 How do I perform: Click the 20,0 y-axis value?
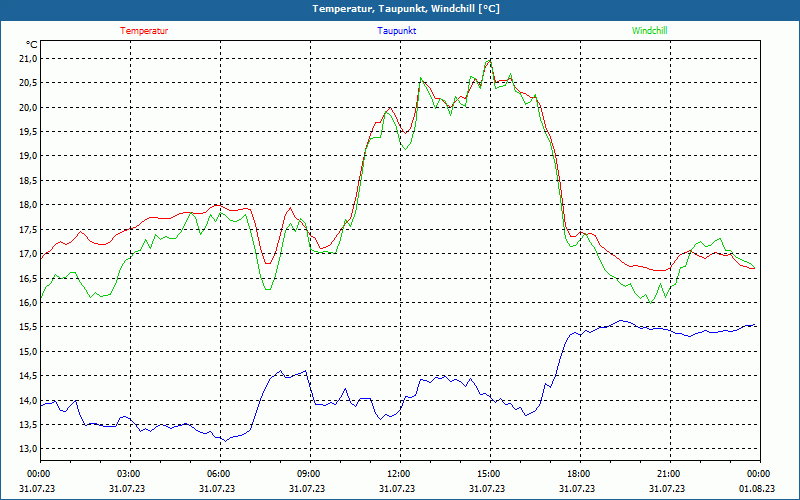29,107
